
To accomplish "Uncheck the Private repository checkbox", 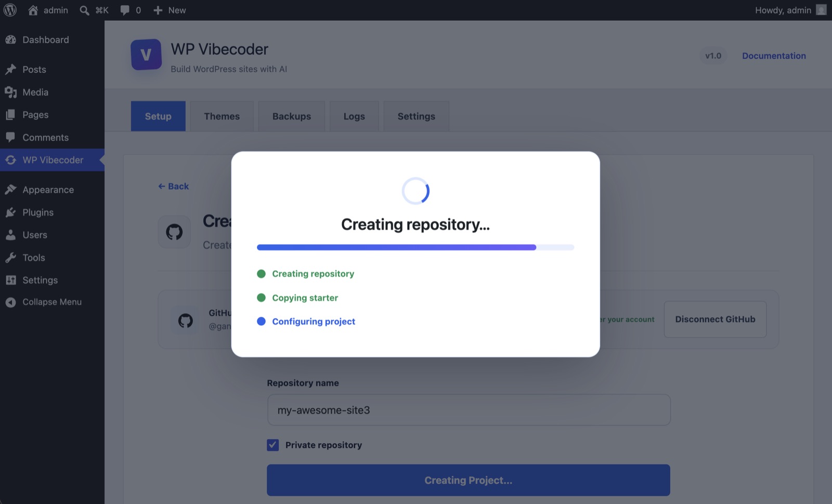I will (x=273, y=445).
